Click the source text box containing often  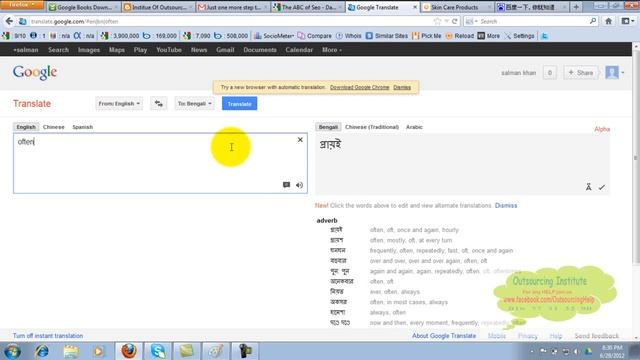point(160,163)
